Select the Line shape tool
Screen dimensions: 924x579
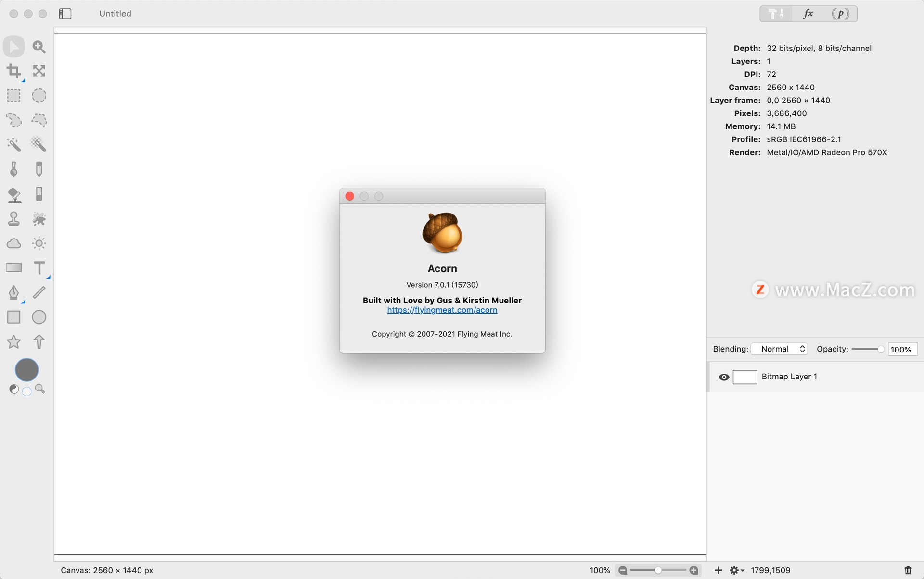39,292
